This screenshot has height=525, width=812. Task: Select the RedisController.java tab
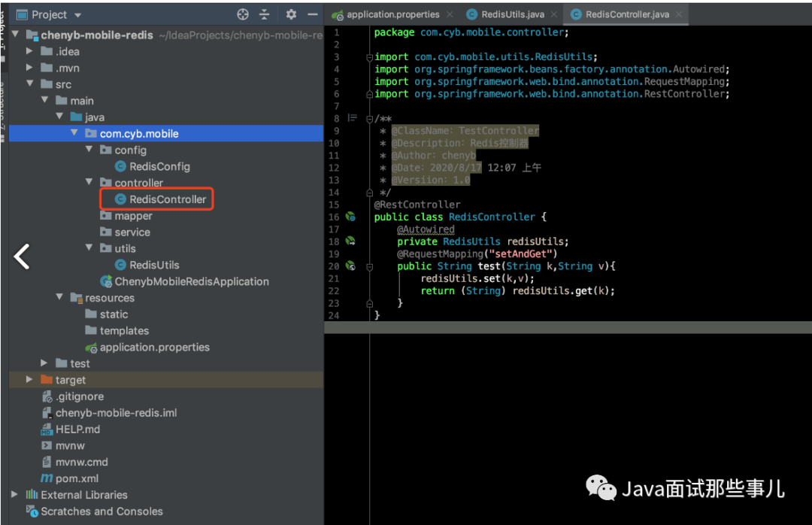627,14
